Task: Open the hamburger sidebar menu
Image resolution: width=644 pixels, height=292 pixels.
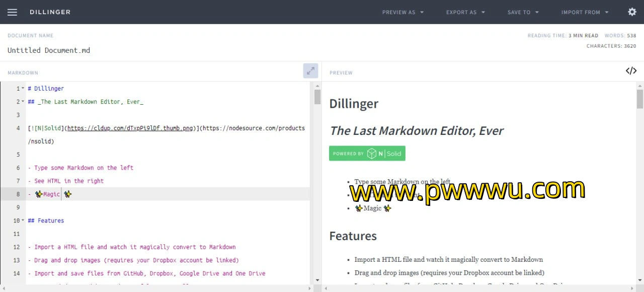Action: click(x=12, y=12)
